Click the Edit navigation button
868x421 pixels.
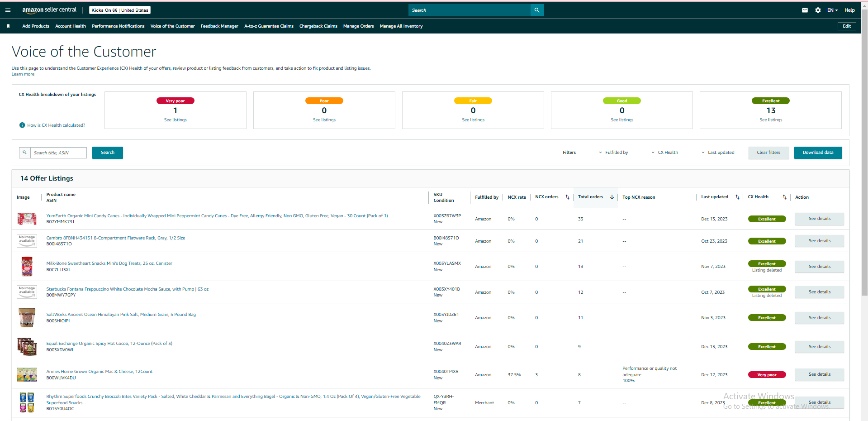(x=847, y=26)
